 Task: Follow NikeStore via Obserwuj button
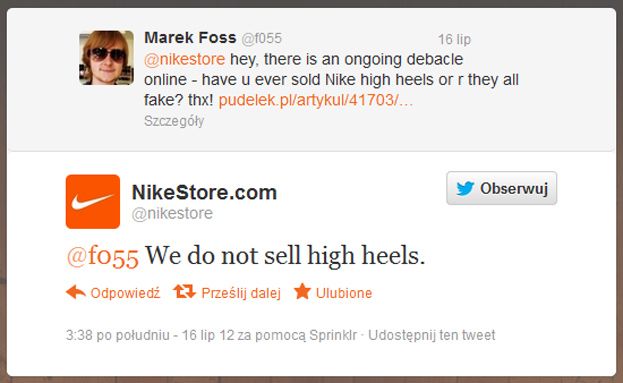(x=501, y=188)
